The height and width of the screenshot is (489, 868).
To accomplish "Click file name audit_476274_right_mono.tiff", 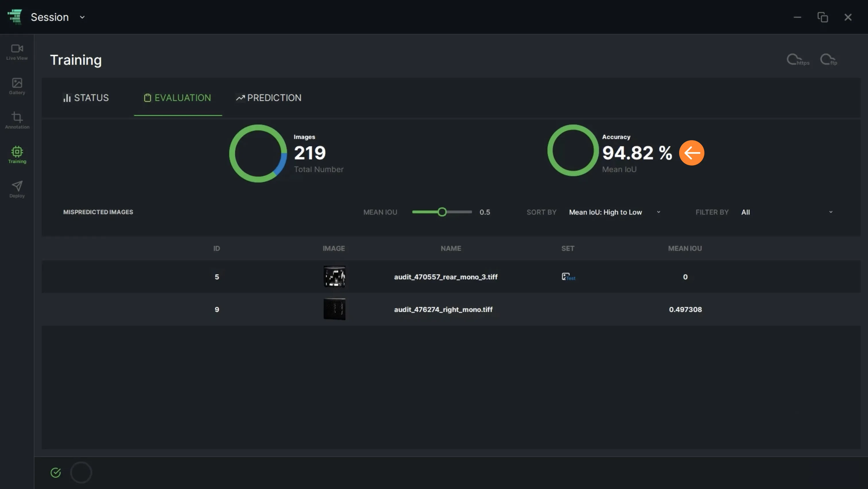I will [443, 310].
